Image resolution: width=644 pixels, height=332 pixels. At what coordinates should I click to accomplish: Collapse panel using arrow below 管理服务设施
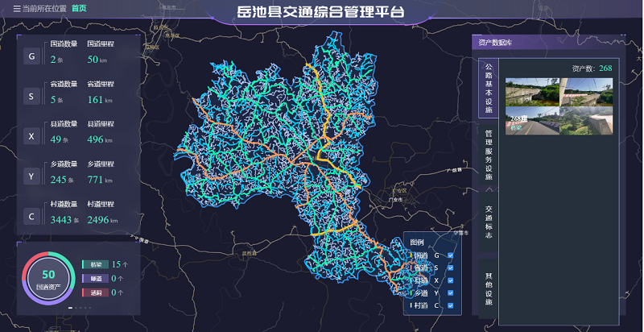pos(489,189)
